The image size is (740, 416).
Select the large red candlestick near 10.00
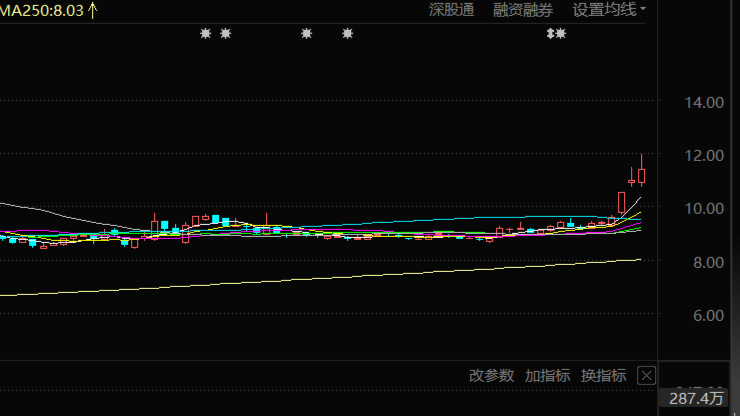point(622,203)
